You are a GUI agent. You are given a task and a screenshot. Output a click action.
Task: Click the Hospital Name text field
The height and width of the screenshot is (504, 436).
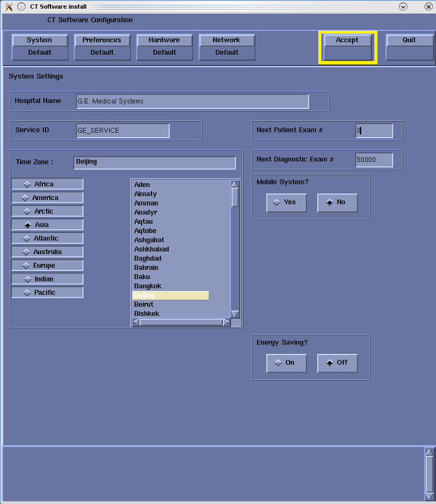(x=192, y=102)
